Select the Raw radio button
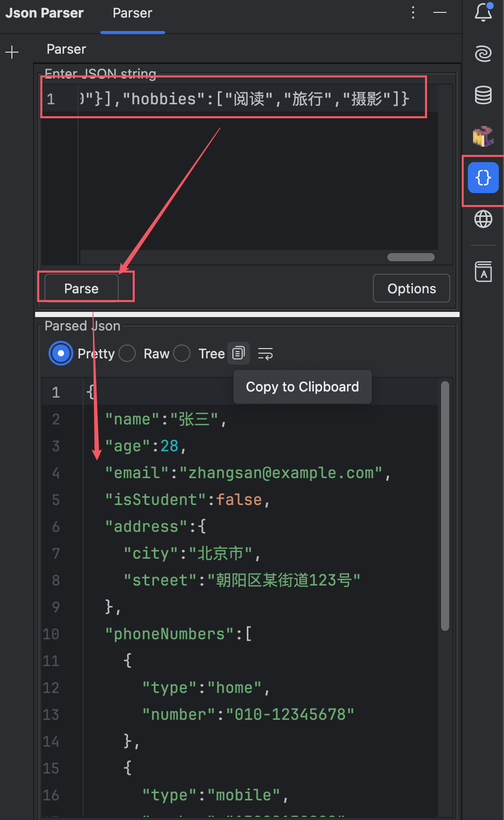 [127, 354]
